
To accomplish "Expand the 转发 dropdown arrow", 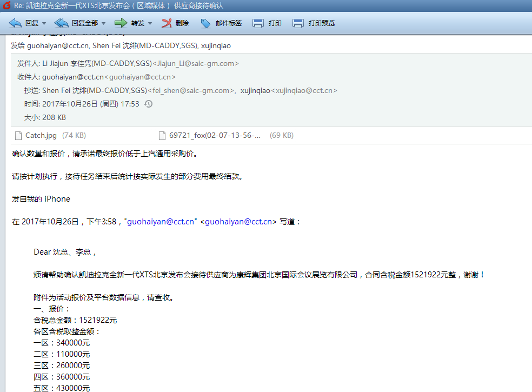I will click(x=150, y=24).
